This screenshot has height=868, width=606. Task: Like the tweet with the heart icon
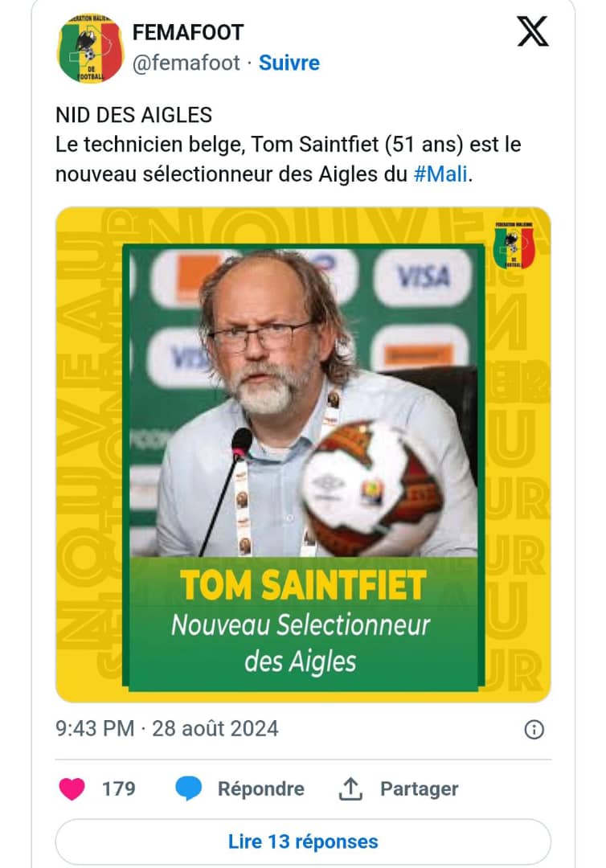72,789
